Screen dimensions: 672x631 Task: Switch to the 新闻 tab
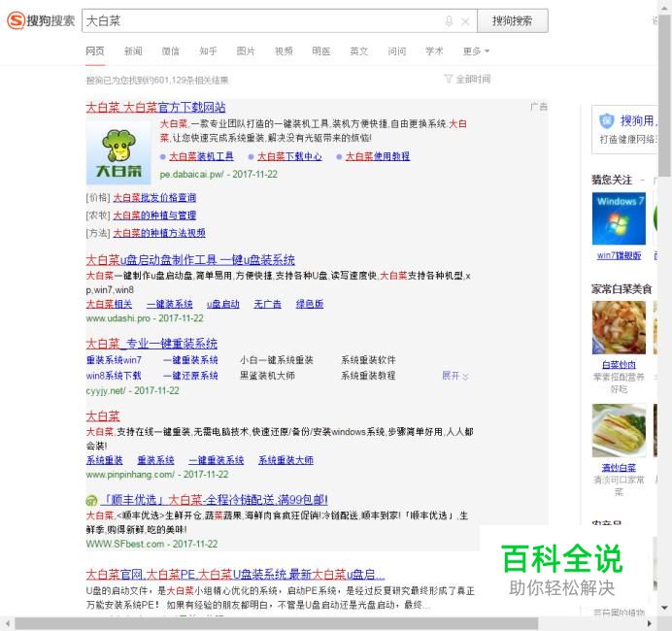133,51
